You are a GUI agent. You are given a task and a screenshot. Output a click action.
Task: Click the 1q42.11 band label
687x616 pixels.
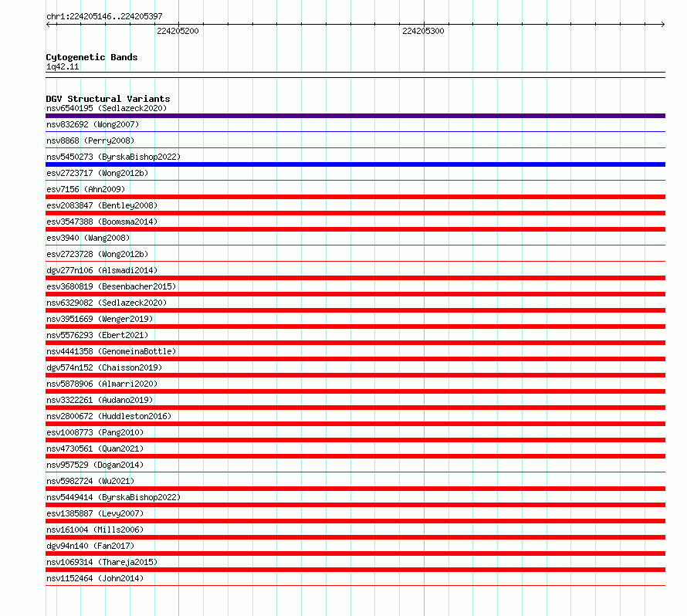pos(63,66)
